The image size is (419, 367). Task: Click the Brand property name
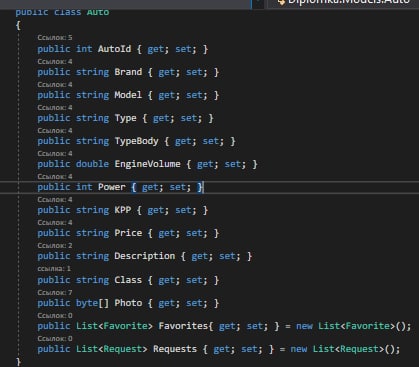coord(128,72)
